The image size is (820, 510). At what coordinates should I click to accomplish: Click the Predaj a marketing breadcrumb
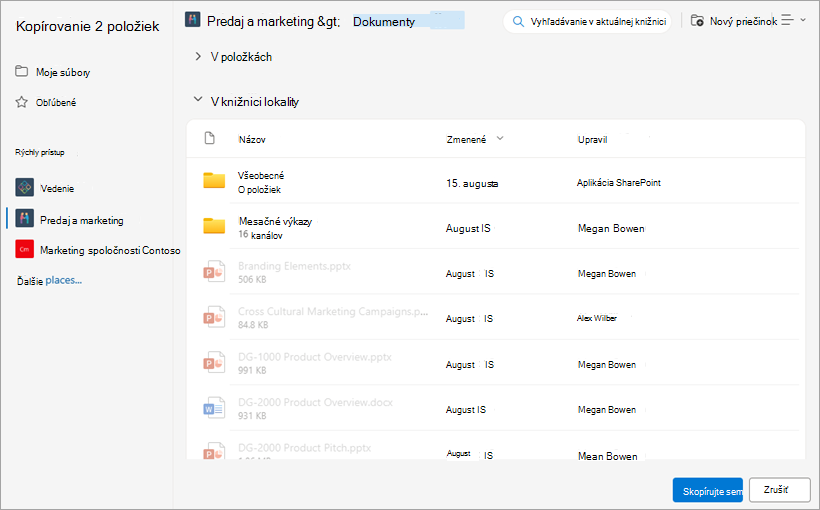click(x=274, y=21)
